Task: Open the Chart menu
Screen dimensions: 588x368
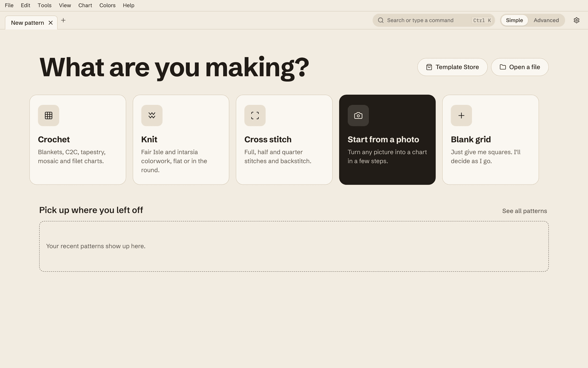Action: click(x=85, y=6)
